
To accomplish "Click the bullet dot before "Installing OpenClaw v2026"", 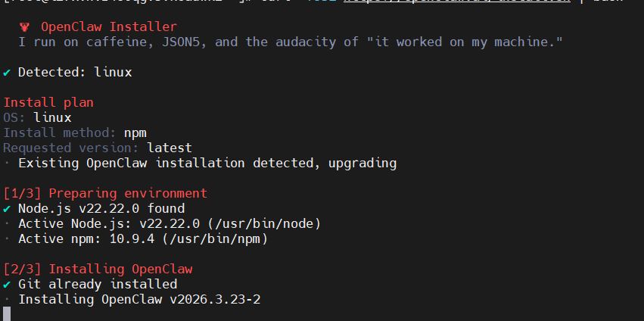I will 7,299.
